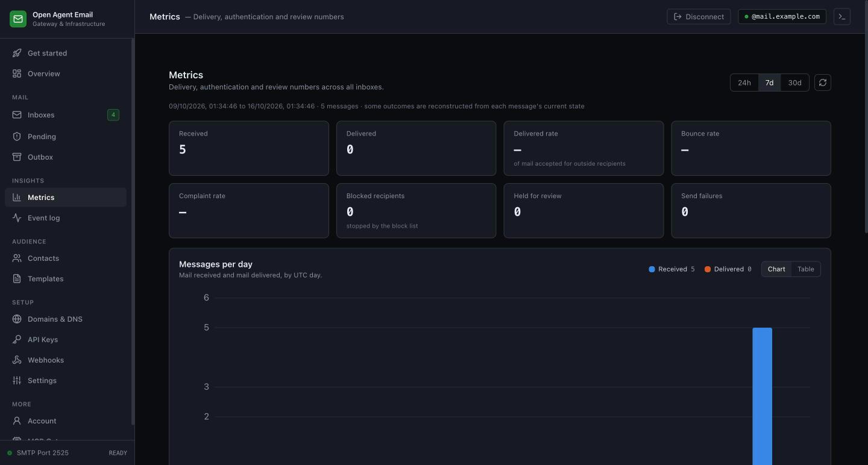Click the Inboxes envelope icon
868x465 pixels.
coord(17,114)
